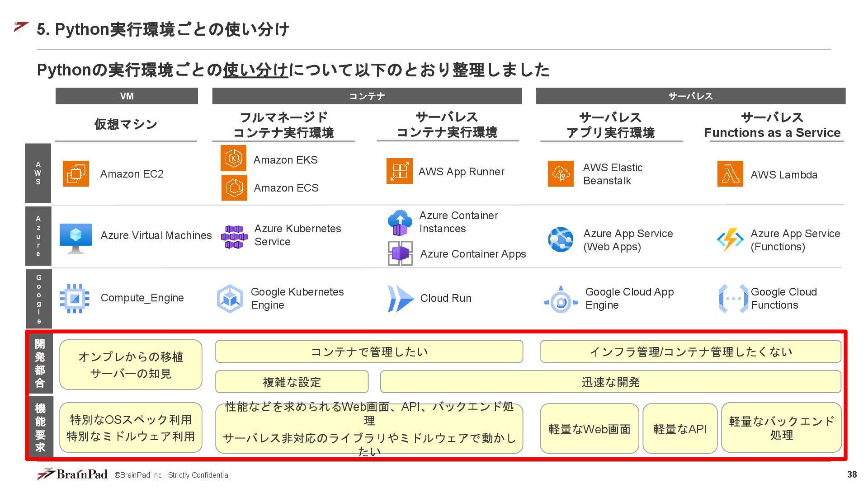This screenshot has width=868, height=488.
Task: Click the slide title 5. Python実行環境ごとの使い分け
Action: 163,29
